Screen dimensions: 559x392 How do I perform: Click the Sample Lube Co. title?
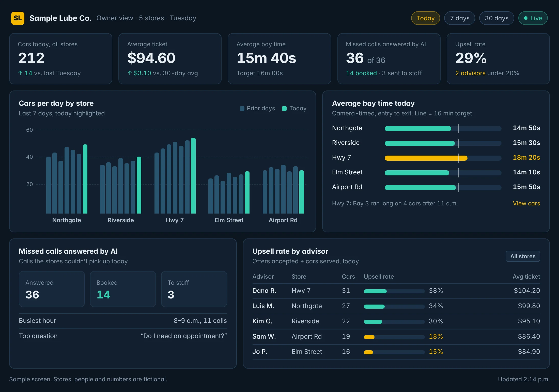(60, 18)
